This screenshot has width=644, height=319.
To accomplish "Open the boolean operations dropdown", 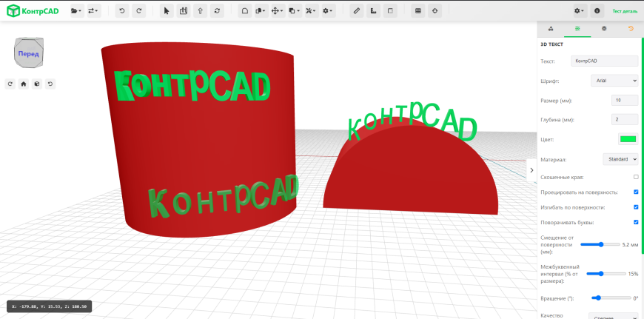I will point(295,11).
